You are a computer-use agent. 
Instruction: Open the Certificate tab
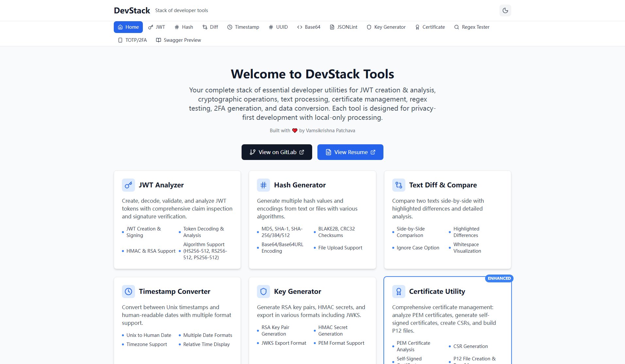tap(430, 27)
